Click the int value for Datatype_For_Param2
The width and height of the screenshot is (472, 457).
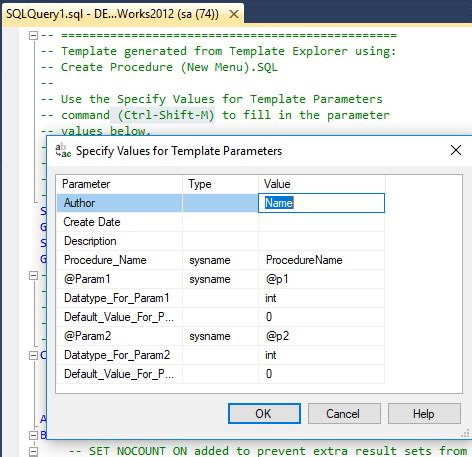(x=321, y=355)
